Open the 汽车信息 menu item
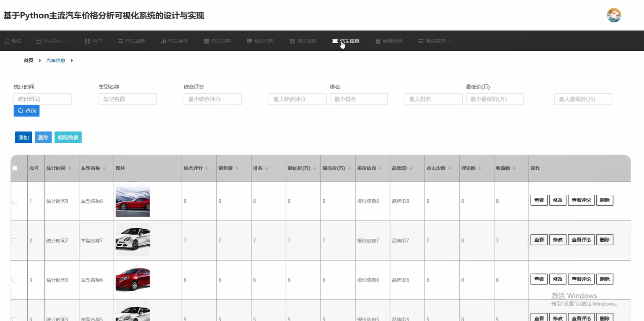 (346, 41)
